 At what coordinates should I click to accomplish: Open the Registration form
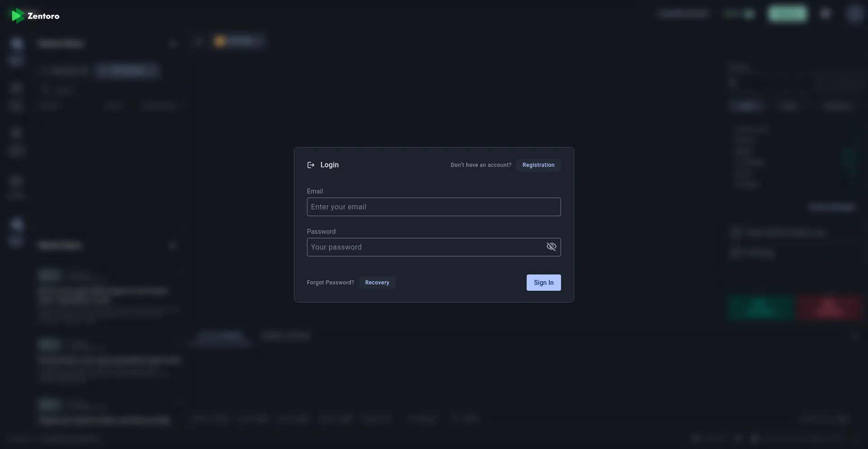point(538,165)
